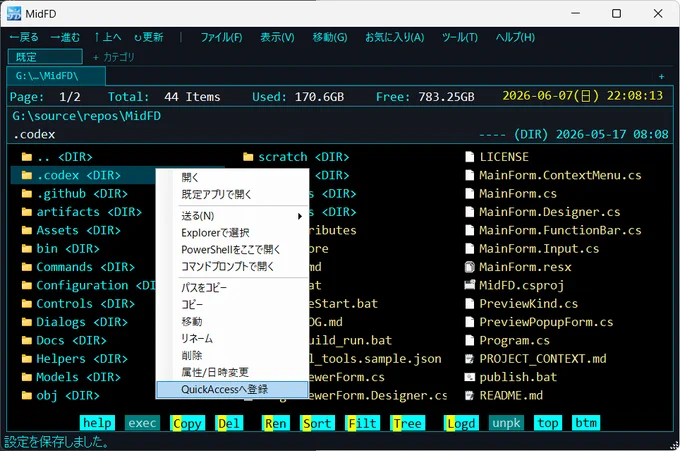Screen dimensions: 680x451
Task: Click the Ren function key button
Action: (x=275, y=423)
